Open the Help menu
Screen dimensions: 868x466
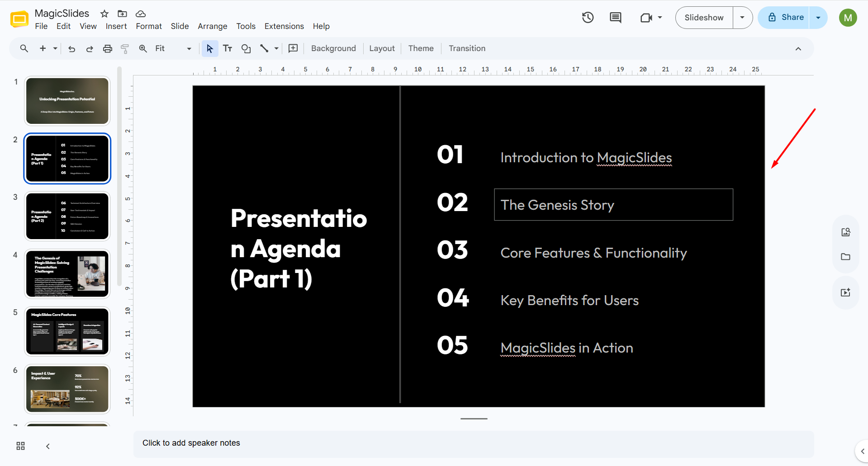(x=321, y=26)
